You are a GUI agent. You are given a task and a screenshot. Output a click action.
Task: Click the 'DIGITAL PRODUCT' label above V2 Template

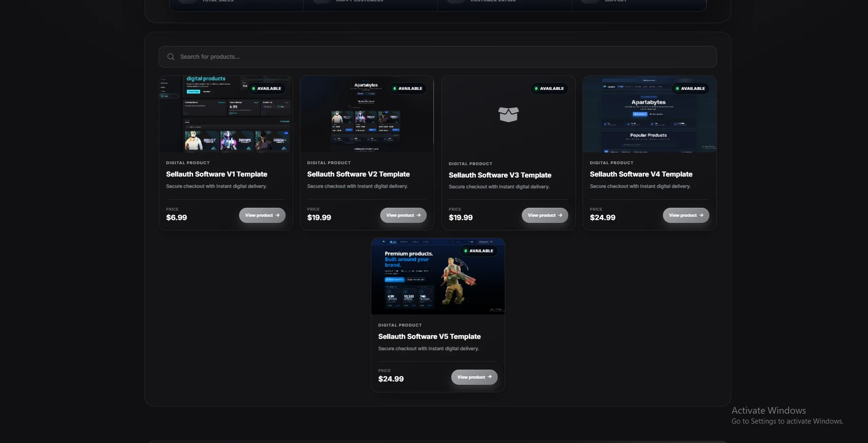[x=329, y=163]
